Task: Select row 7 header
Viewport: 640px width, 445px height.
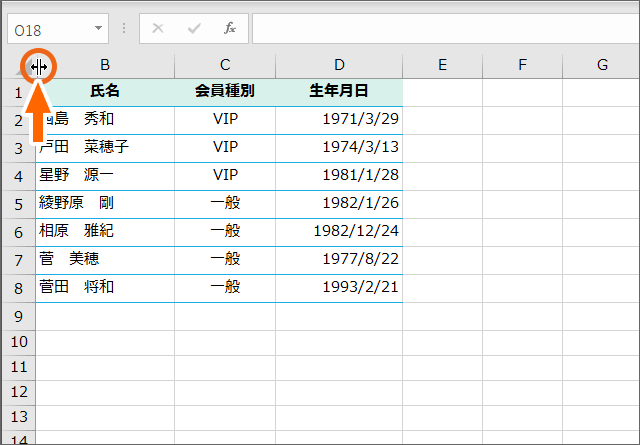Action: [18, 260]
